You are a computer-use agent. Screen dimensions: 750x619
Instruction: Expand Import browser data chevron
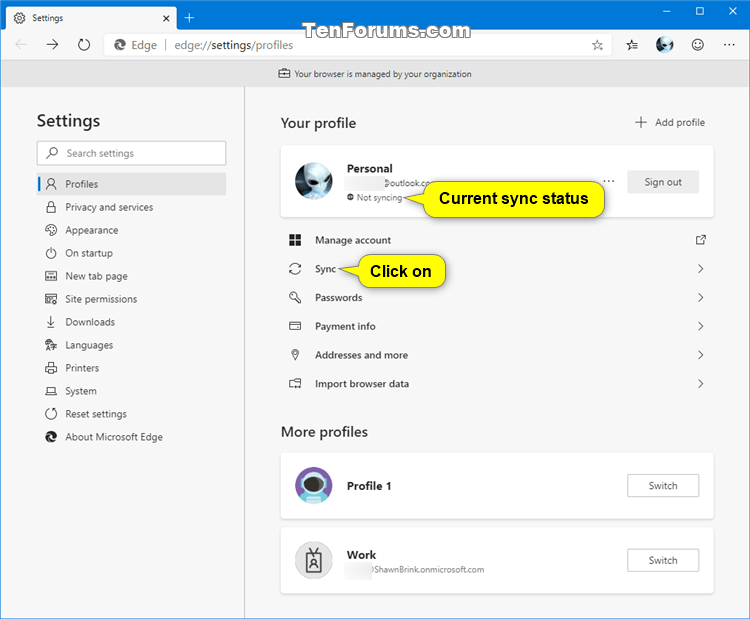(700, 384)
